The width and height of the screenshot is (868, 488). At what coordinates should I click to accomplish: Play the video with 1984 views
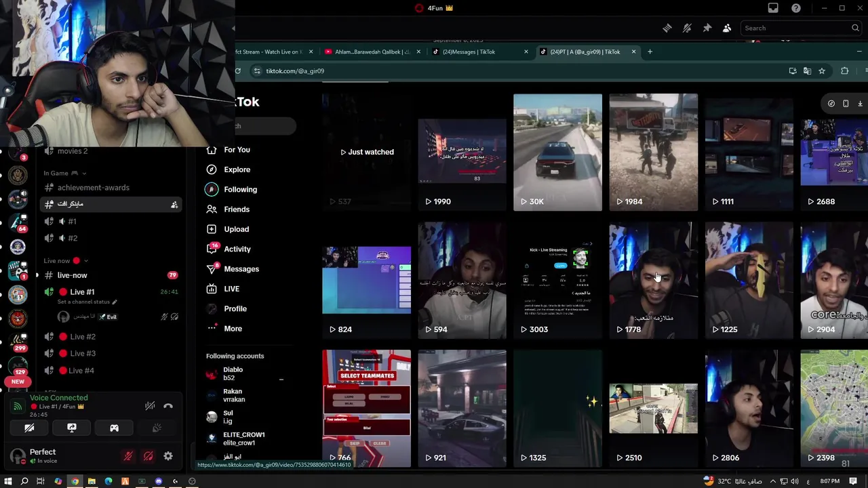[x=653, y=152]
